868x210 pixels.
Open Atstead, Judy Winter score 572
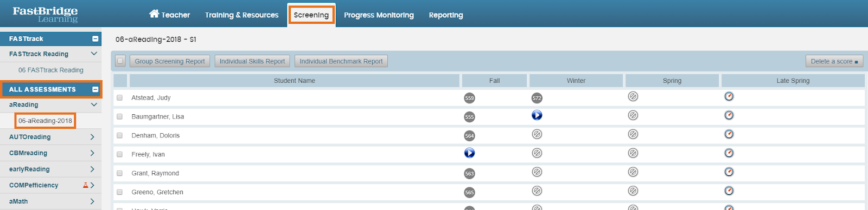tap(537, 98)
